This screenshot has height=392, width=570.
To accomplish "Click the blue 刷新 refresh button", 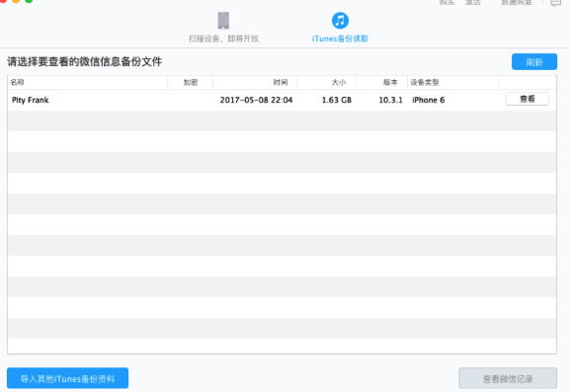I will click(534, 62).
